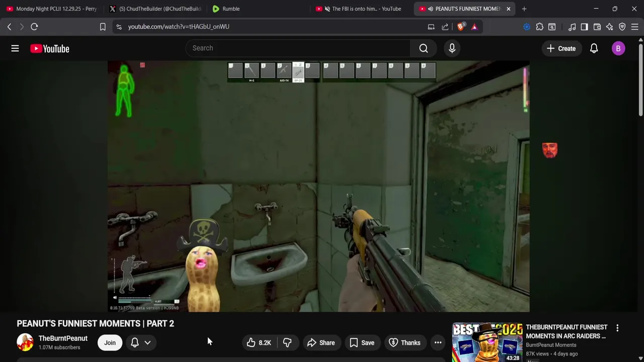
Task: Open the Create menu
Action: point(561,48)
